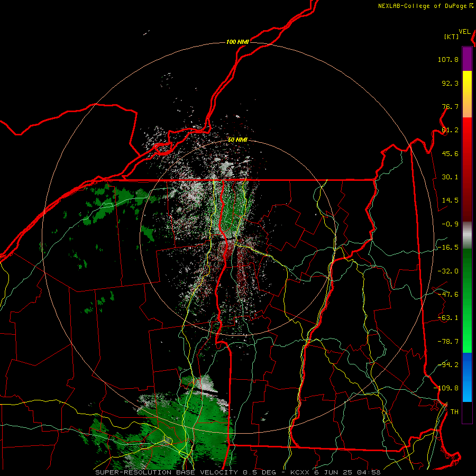Click the 76.7 legend value

[450, 106]
